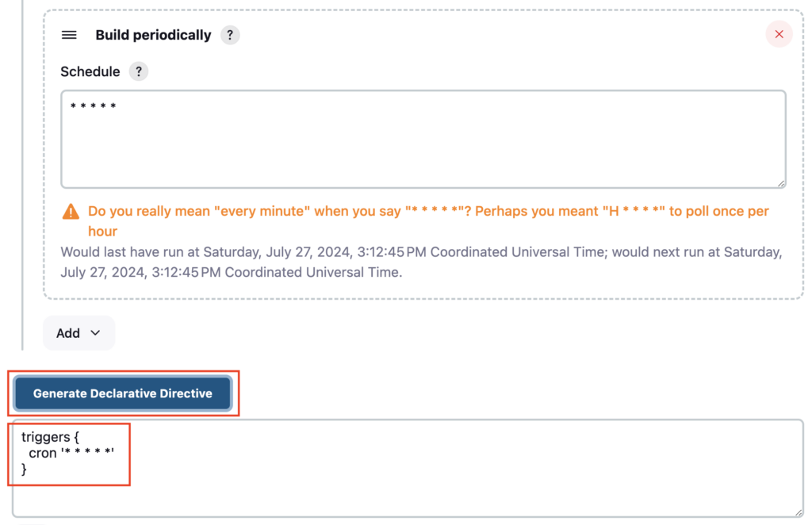Grab the Schedule textarea resize handle
Image resolution: width=812 pixels, height=525 pixels.
(x=781, y=183)
